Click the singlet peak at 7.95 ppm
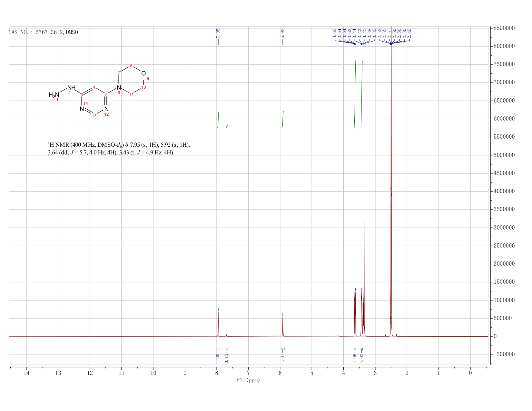 pos(218,324)
